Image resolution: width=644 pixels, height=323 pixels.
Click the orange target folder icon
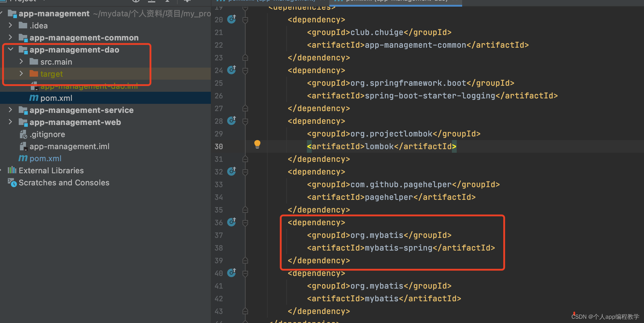tap(34, 74)
